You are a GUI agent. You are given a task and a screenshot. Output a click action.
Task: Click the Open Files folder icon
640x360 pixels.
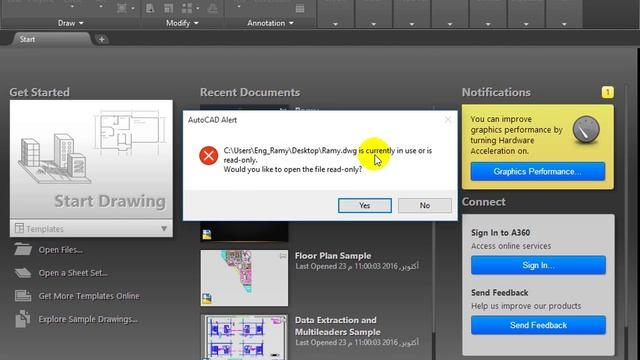[x=23, y=249]
